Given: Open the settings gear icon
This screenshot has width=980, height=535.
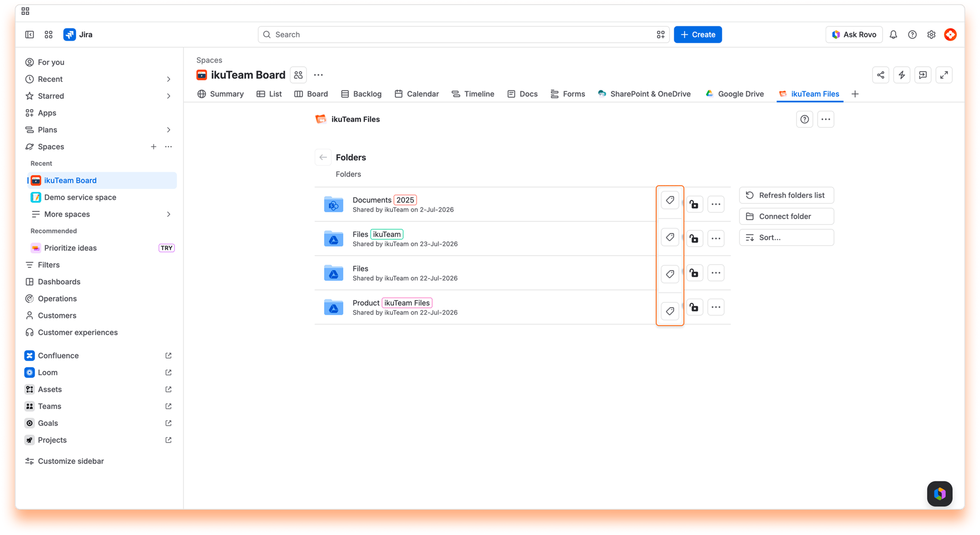Looking at the screenshot, I should click(x=931, y=35).
